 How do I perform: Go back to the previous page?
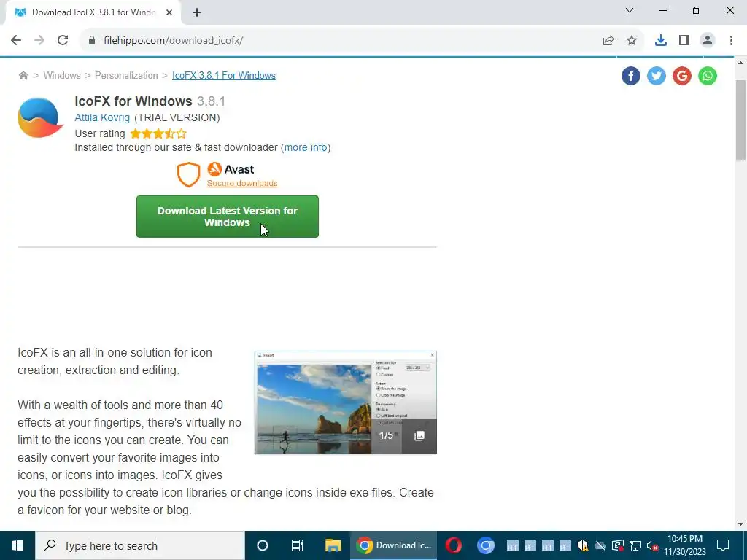(x=16, y=41)
